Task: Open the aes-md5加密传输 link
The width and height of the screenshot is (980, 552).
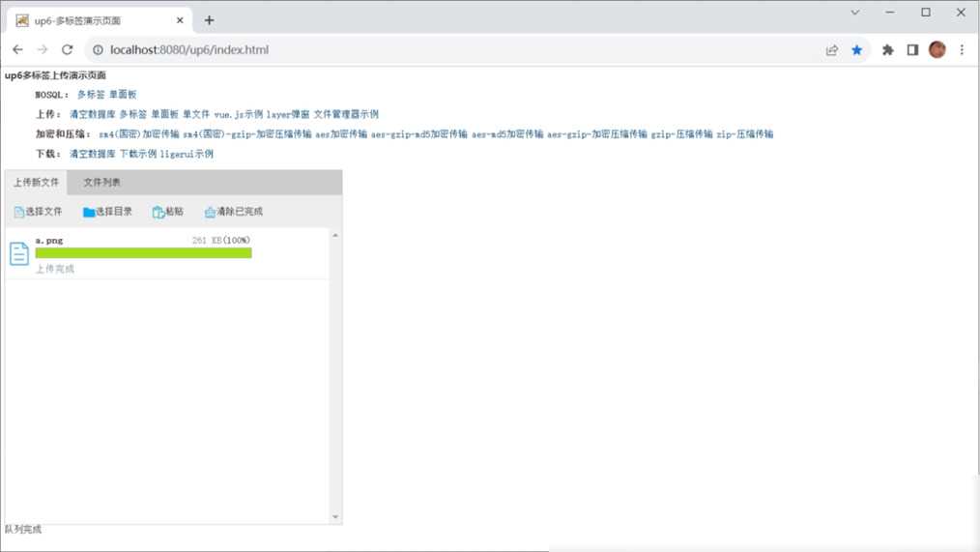Action: 507,133
